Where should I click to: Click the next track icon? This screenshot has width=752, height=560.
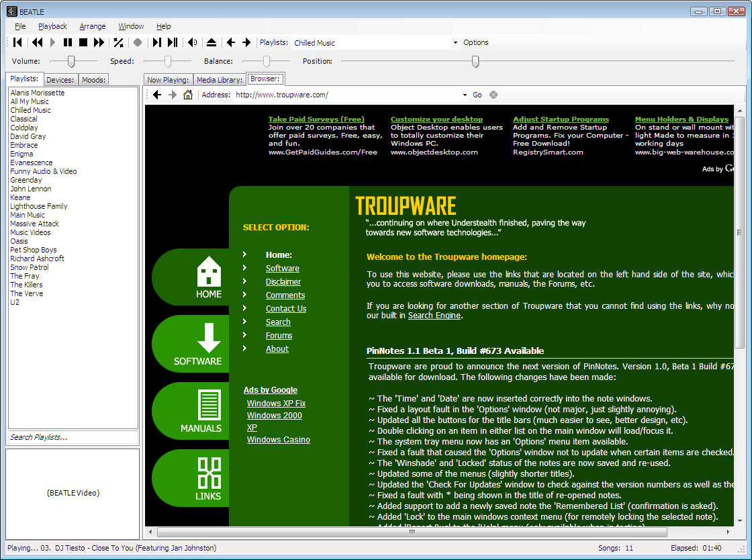click(x=156, y=43)
